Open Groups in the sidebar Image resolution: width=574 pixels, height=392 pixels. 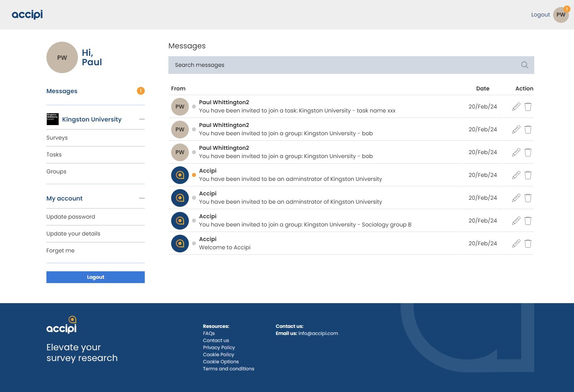(56, 171)
